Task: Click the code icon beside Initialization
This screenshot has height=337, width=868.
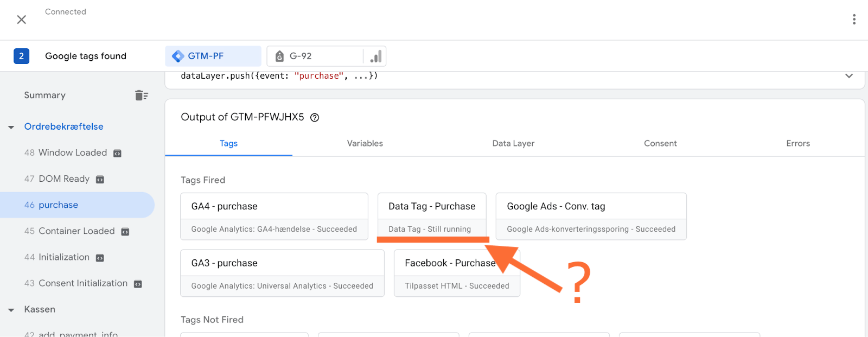Action: tap(100, 258)
